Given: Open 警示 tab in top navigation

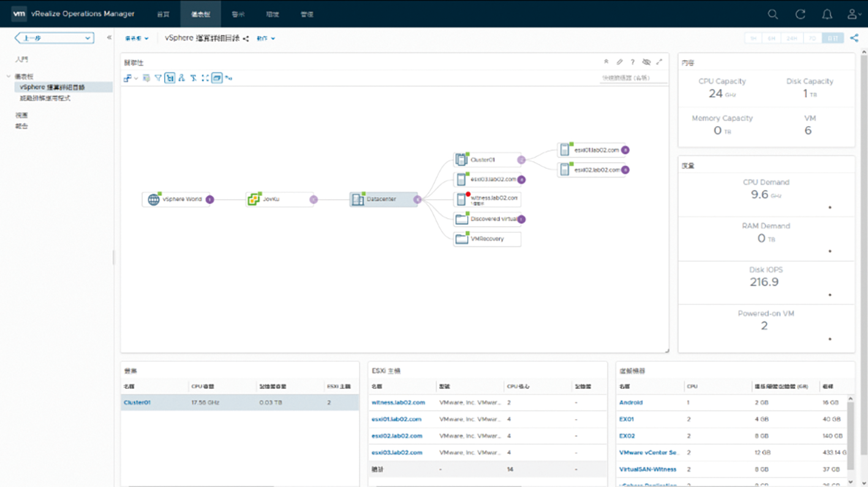Looking at the screenshot, I should pos(238,14).
